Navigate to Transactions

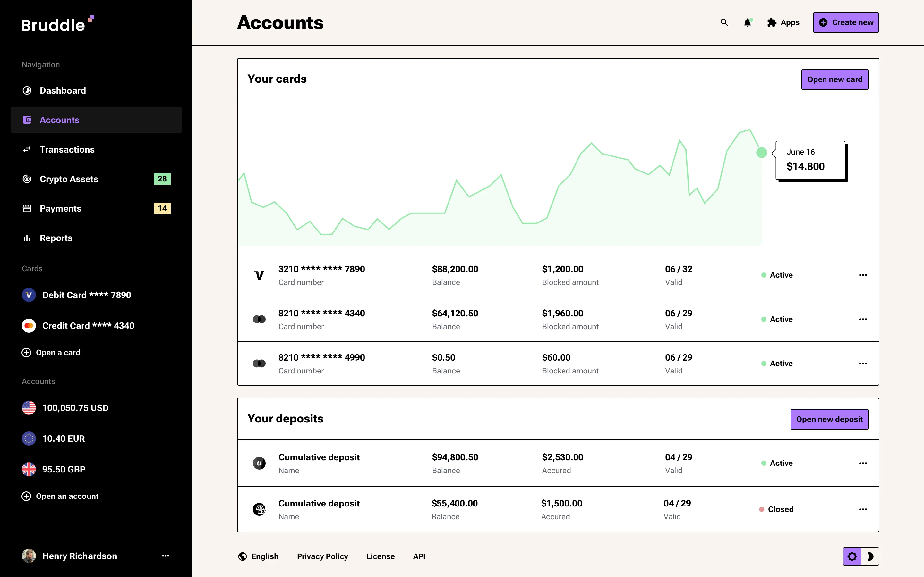(x=67, y=149)
